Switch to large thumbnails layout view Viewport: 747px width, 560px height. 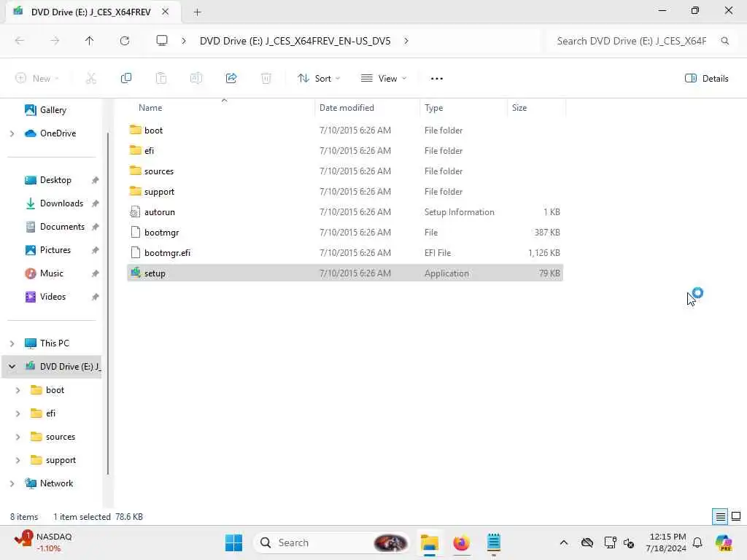[x=736, y=517]
